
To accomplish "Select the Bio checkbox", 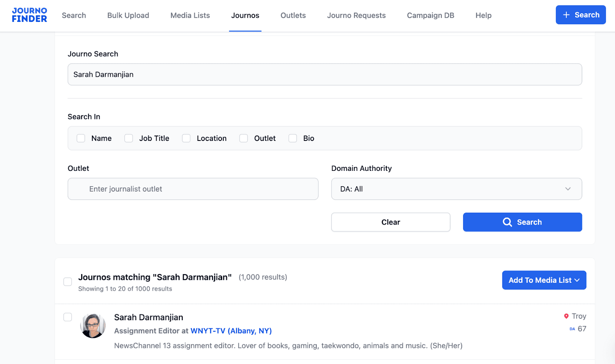I will pos(293,138).
